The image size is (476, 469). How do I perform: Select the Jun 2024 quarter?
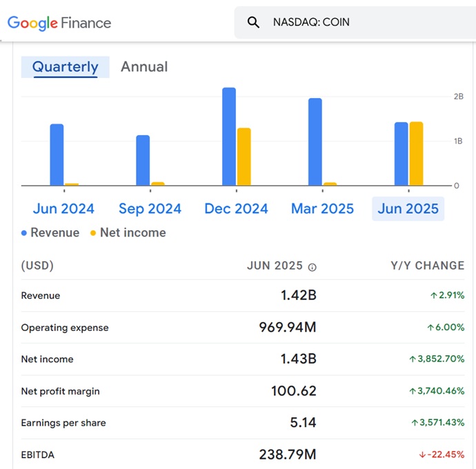[x=63, y=208]
